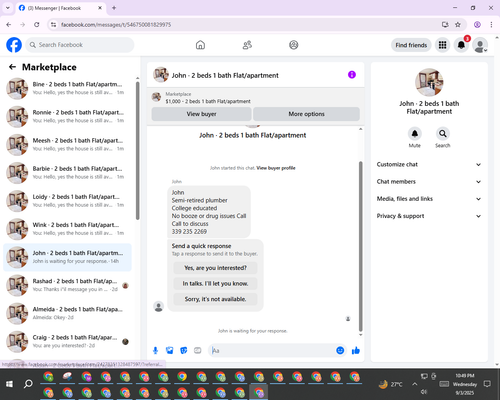Screen dimensions: 500x400
Task: Open the Craig conversation
Action: pyautogui.click(x=68, y=341)
